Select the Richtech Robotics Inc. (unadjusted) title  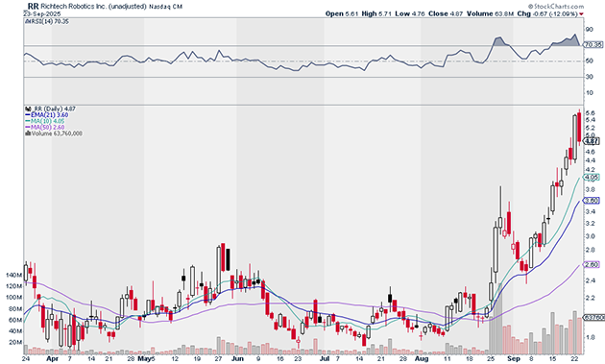tap(94, 7)
